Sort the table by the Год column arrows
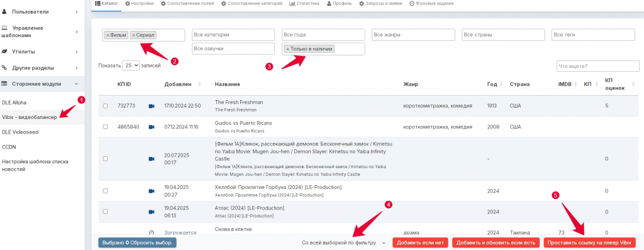 click(x=501, y=84)
